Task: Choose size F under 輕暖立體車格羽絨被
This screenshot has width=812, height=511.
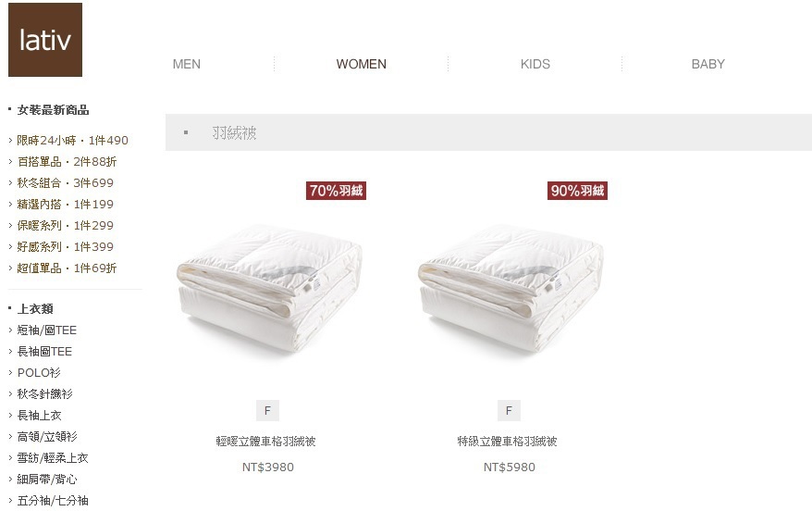Action: [267, 410]
